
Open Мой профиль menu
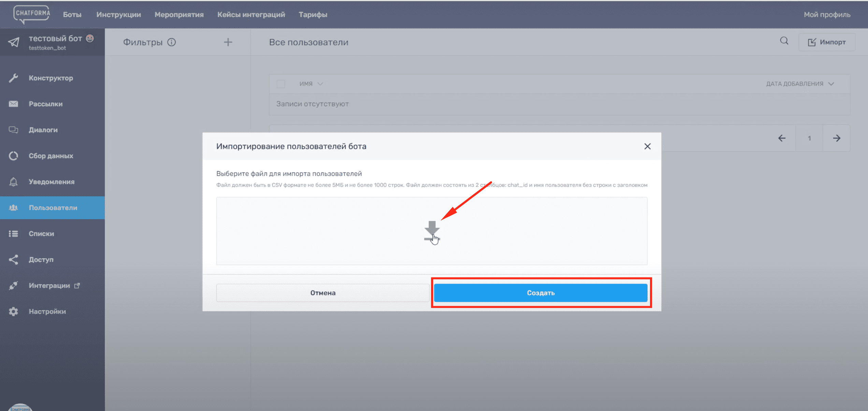[x=827, y=15]
